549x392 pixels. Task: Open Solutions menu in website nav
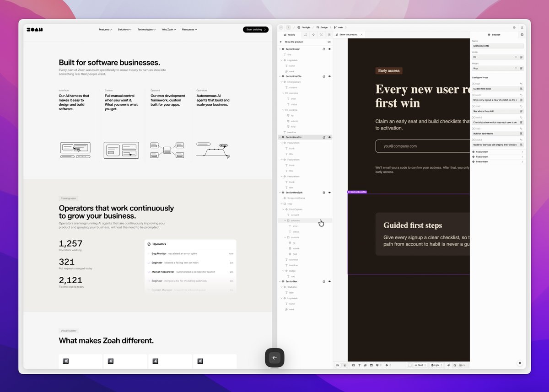click(124, 30)
